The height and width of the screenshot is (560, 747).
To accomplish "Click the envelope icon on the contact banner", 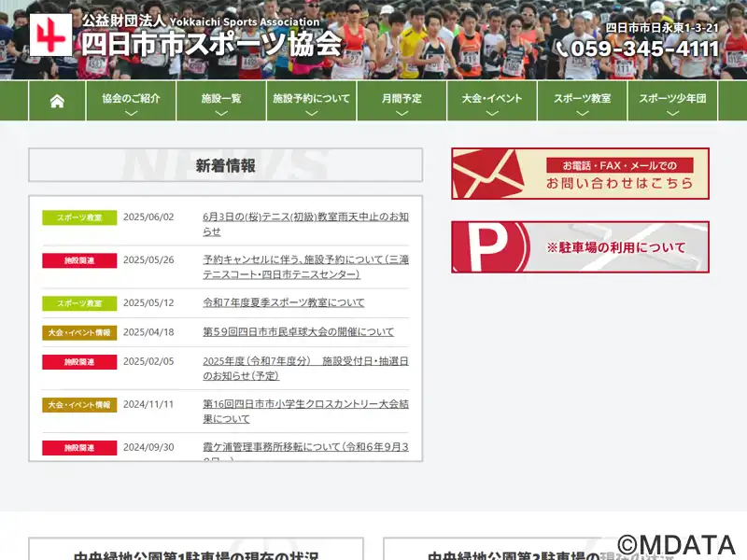I will 488,175.
